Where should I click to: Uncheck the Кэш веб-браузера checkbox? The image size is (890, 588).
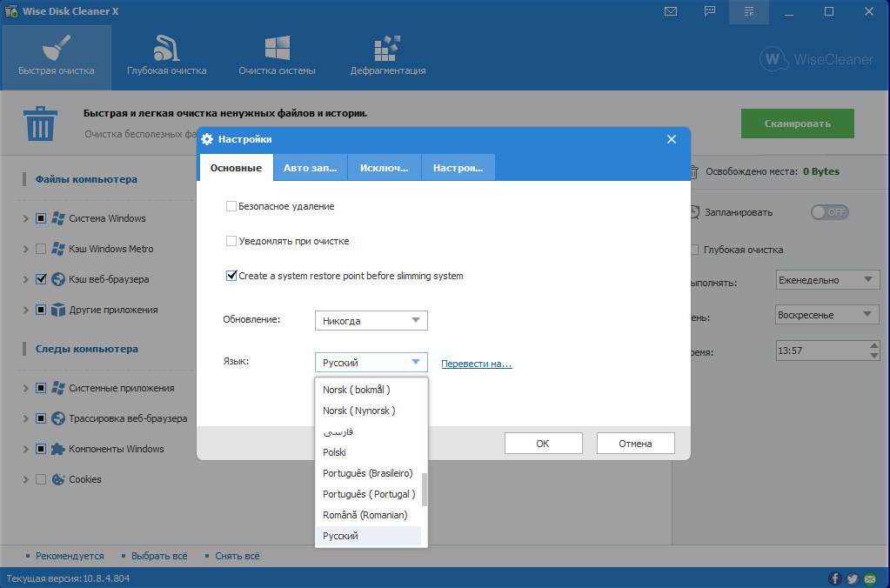pos(41,279)
